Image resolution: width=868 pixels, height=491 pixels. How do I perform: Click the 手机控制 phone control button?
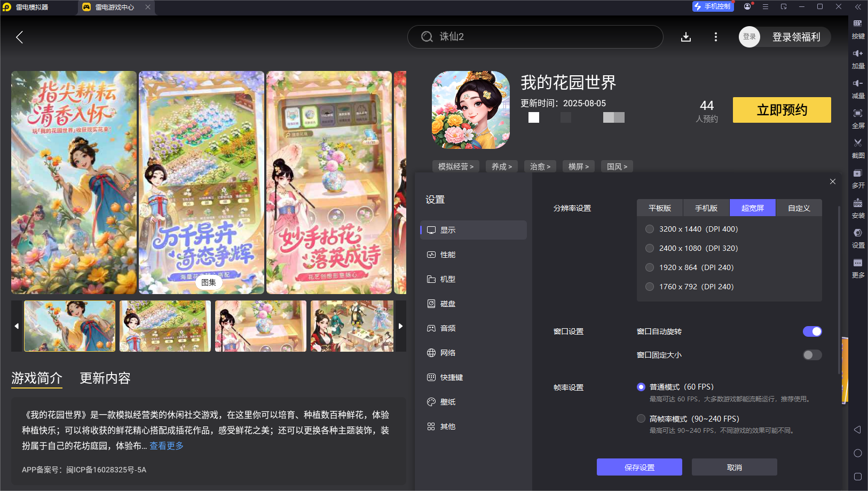click(712, 6)
